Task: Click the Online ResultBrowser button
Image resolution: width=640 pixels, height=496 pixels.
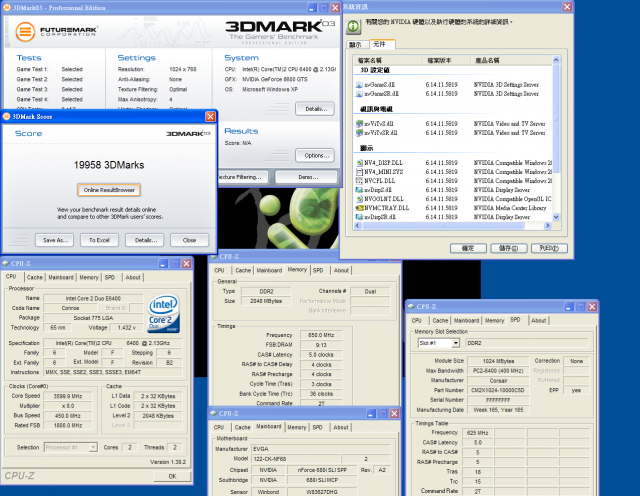Action: click(x=109, y=190)
